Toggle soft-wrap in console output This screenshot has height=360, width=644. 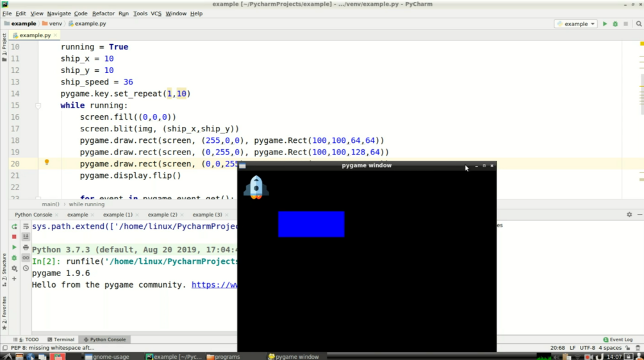click(26, 226)
